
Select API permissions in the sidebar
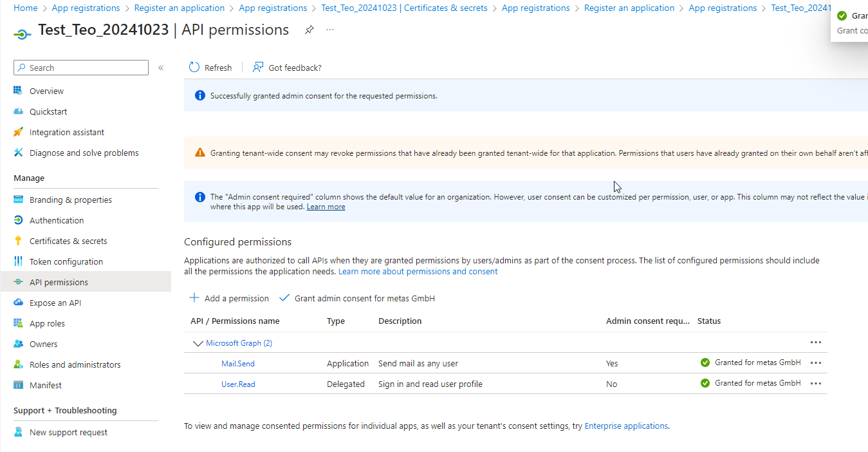click(59, 282)
